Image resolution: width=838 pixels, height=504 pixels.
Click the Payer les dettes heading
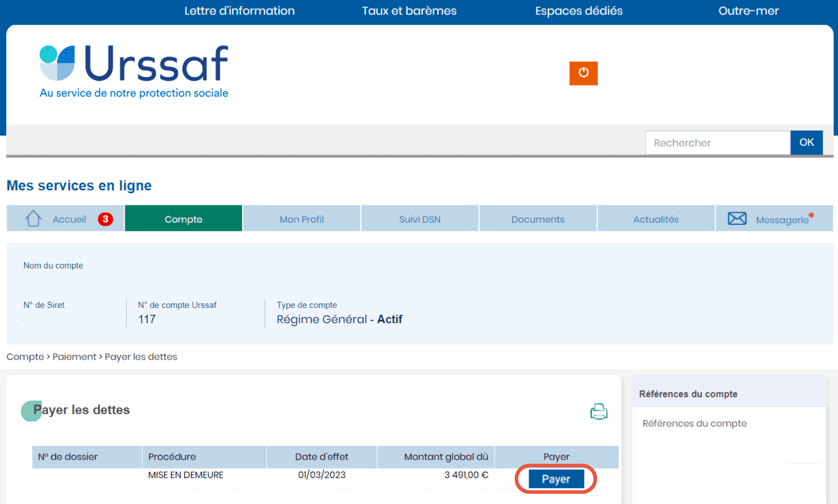point(82,410)
